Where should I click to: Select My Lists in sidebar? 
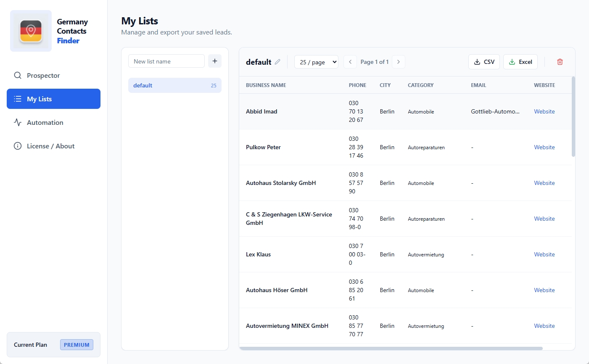pos(53,99)
